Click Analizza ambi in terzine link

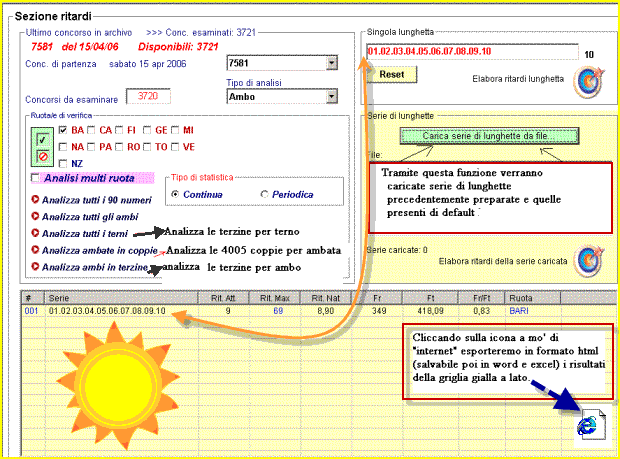pos(95,267)
